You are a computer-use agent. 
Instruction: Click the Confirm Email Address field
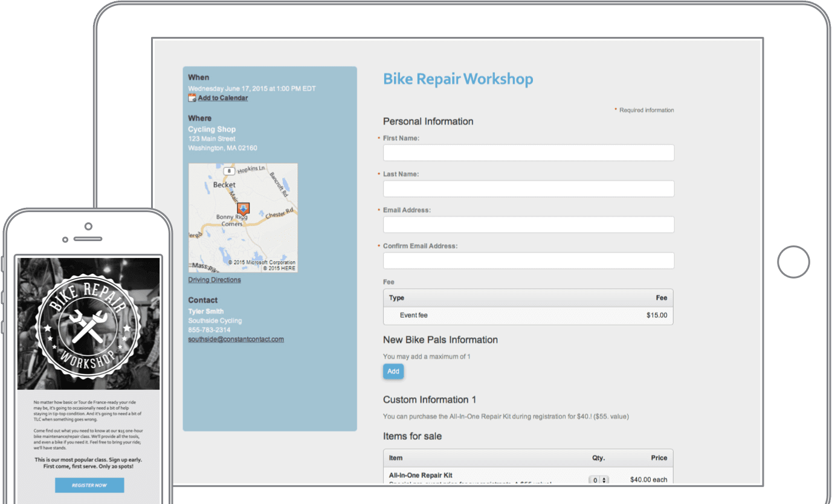coord(529,260)
